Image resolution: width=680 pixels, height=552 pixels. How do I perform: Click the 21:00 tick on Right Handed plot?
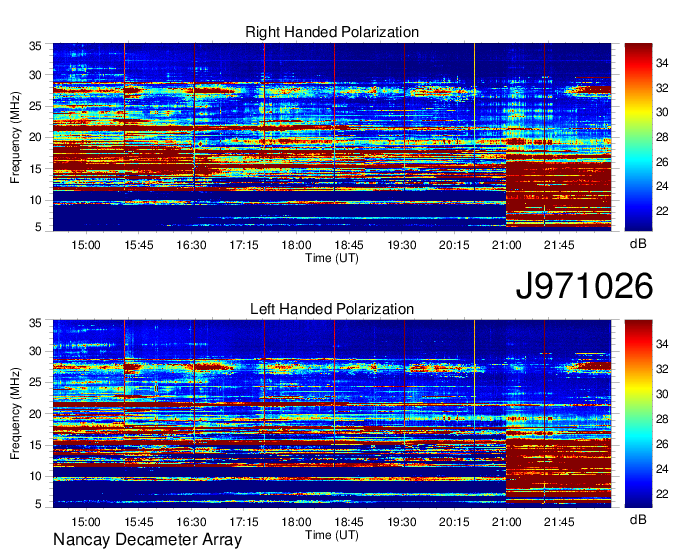coord(507,245)
